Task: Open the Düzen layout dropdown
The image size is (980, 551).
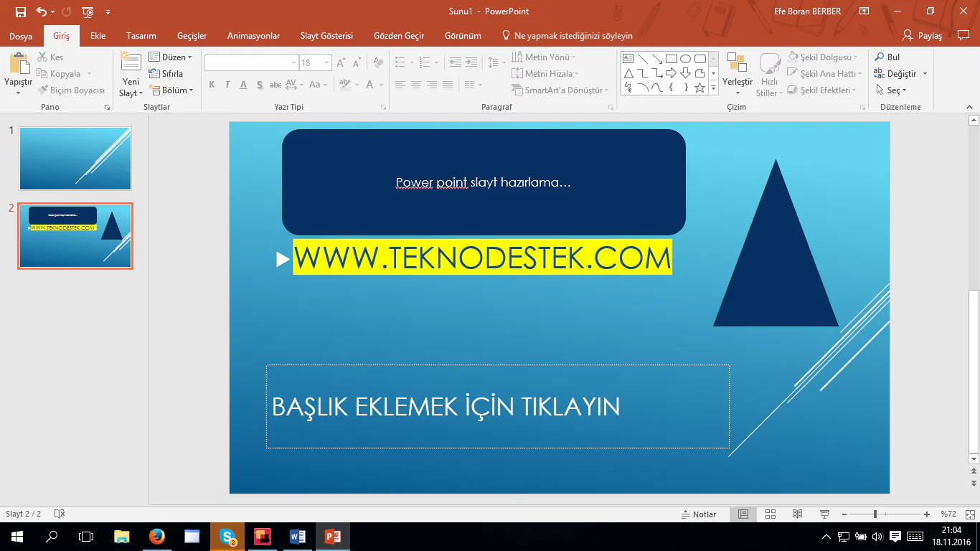Action: point(171,57)
